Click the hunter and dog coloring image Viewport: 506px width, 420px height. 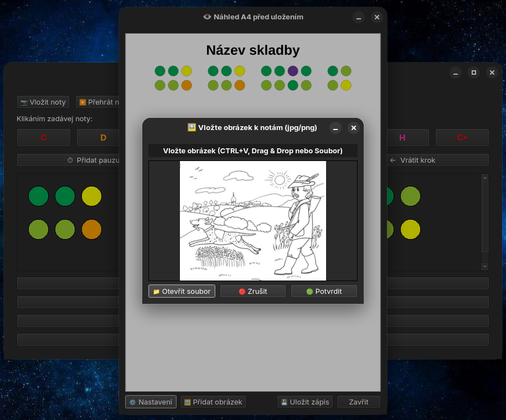pyautogui.click(x=252, y=221)
